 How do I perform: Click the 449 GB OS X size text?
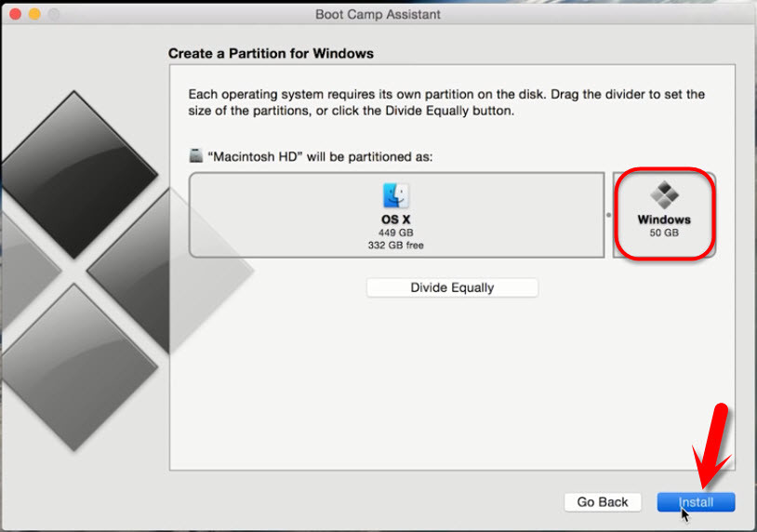[x=396, y=233]
